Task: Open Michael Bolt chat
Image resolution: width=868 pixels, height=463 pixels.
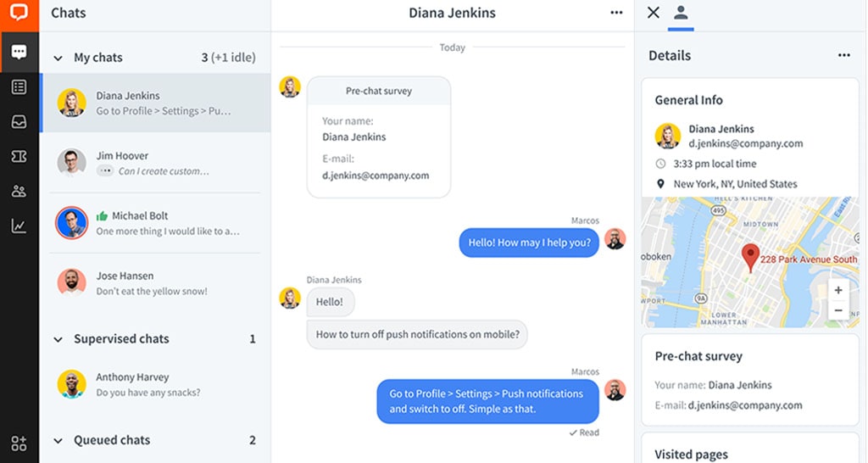Action: coord(154,223)
